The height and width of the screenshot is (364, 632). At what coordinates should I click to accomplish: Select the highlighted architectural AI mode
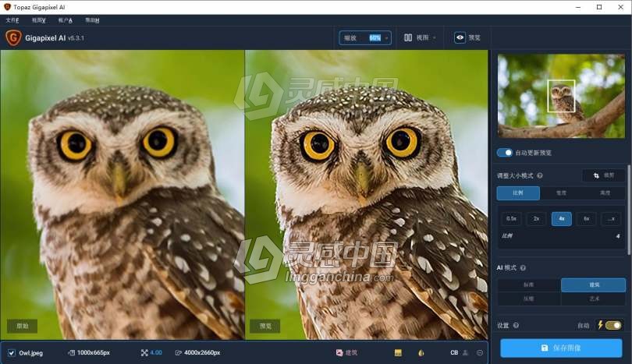click(594, 284)
